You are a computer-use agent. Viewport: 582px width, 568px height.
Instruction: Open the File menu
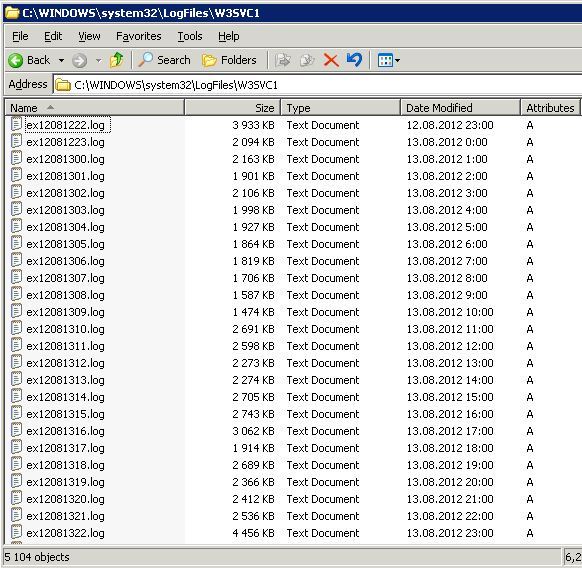click(x=20, y=36)
